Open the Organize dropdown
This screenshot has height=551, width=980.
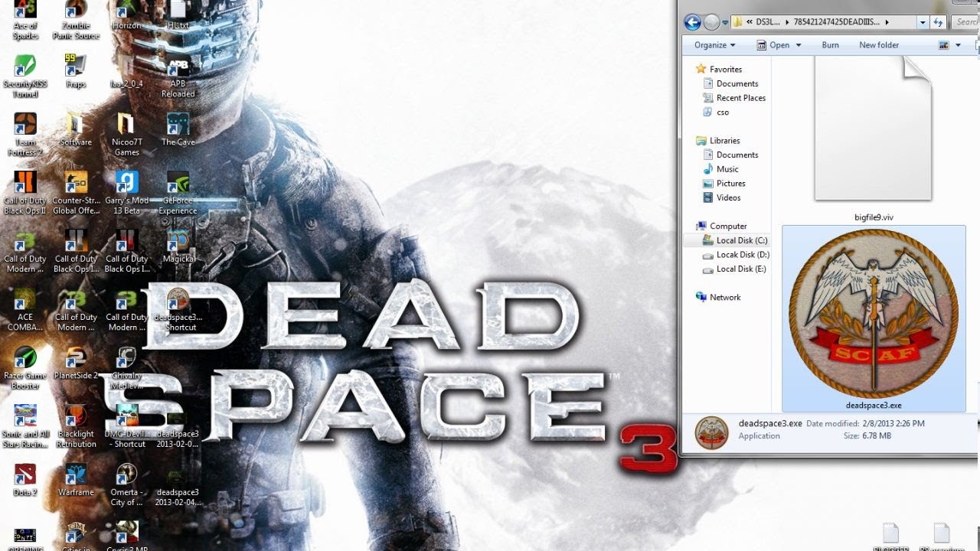(x=713, y=45)
